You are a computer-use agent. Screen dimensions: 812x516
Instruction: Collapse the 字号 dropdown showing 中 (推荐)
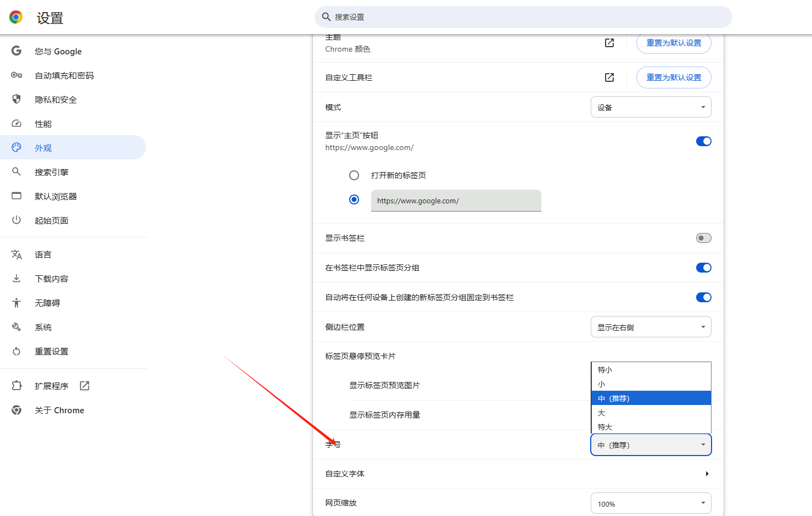point(651,445)
